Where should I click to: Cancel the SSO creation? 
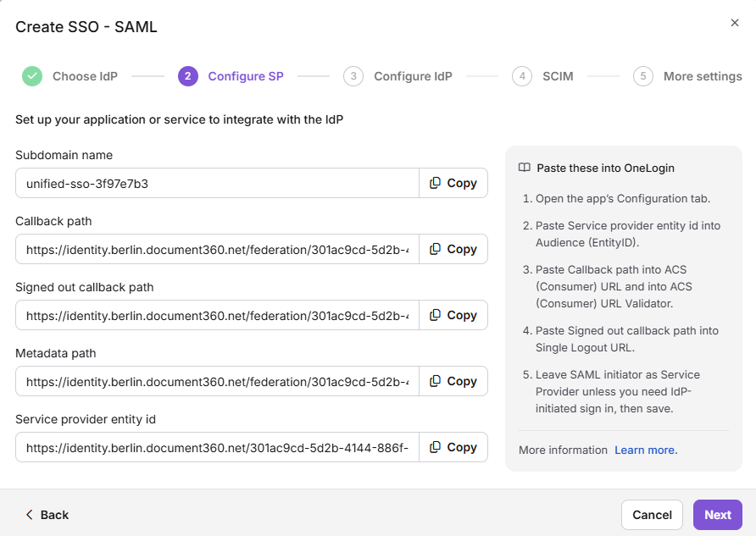point(652,515)
